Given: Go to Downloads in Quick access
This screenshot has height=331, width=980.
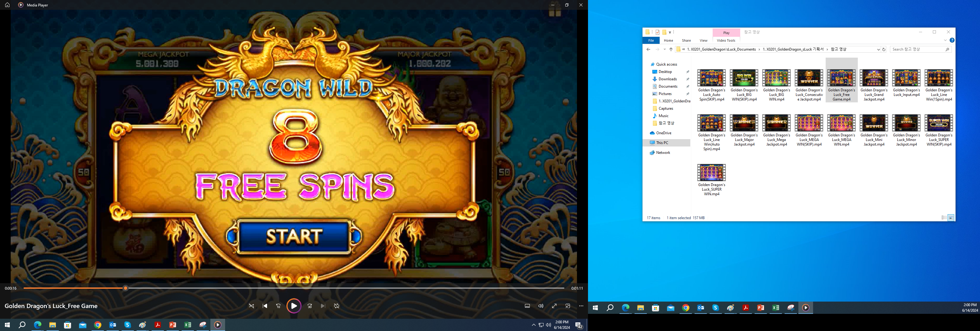Looking at the screenshot, I should tap(667, 79).
